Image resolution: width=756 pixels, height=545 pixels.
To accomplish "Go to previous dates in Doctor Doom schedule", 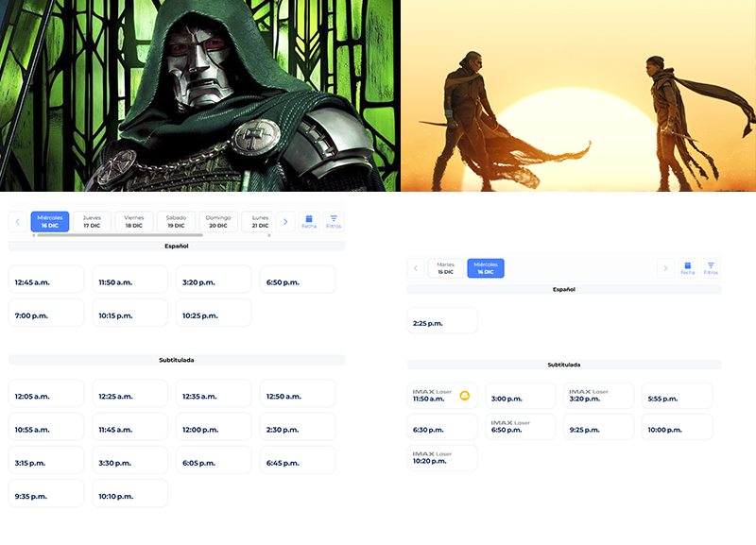I will [18, 222].
